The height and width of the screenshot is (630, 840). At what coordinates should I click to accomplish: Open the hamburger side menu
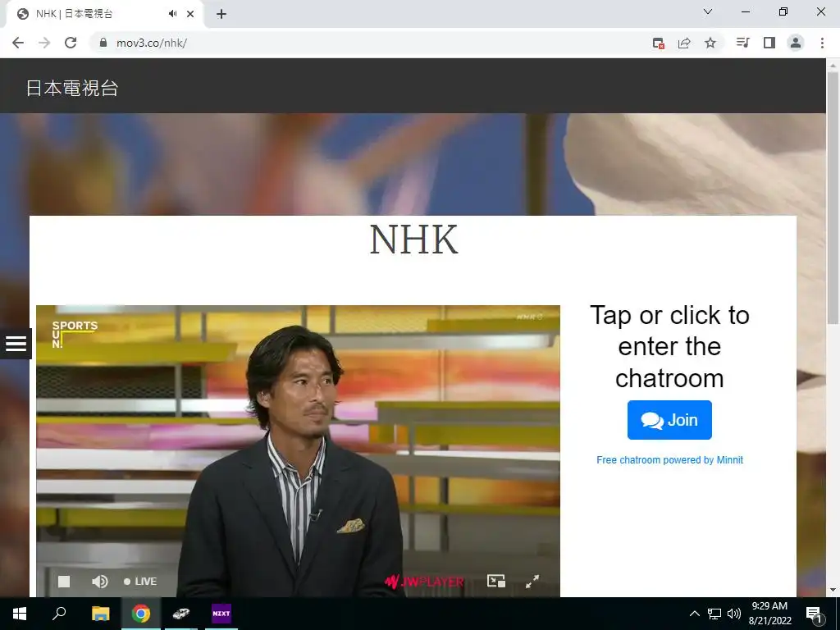pyautogui.click(x=16, y=344)
